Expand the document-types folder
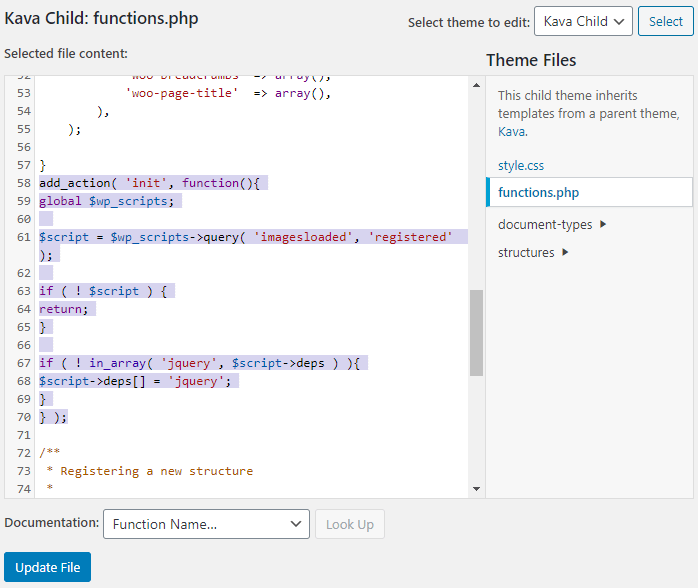The height and width of the screenshot is (588, 698). point(552,224)
